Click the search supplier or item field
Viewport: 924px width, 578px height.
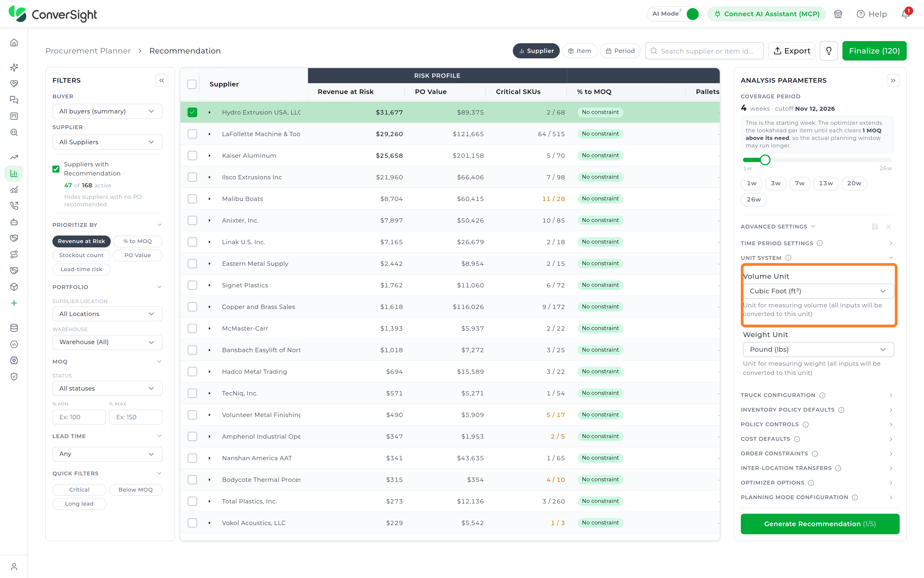704,51
